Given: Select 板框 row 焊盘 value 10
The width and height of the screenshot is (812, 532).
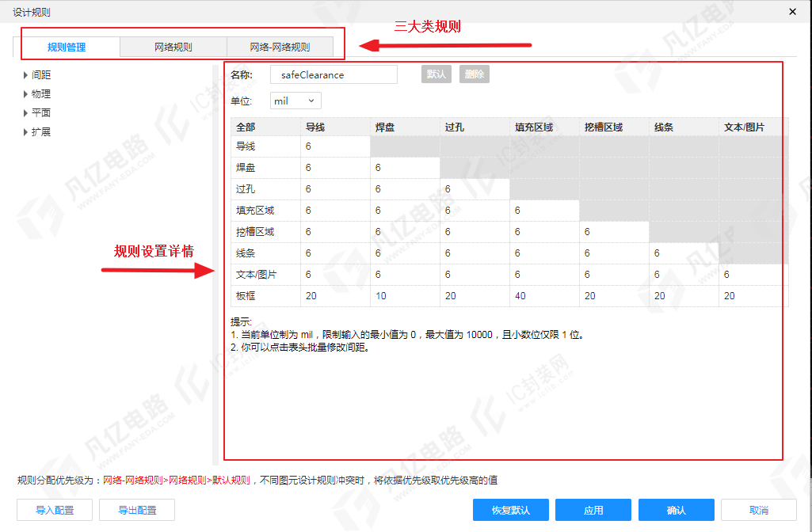Looking at the screenshot, I should [405, 296].
